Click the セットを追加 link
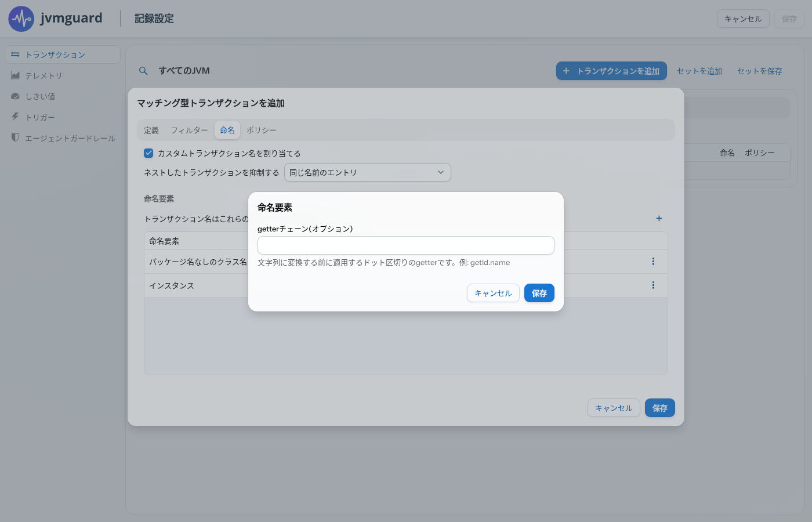812x522 pixels. tap(699, 71)
